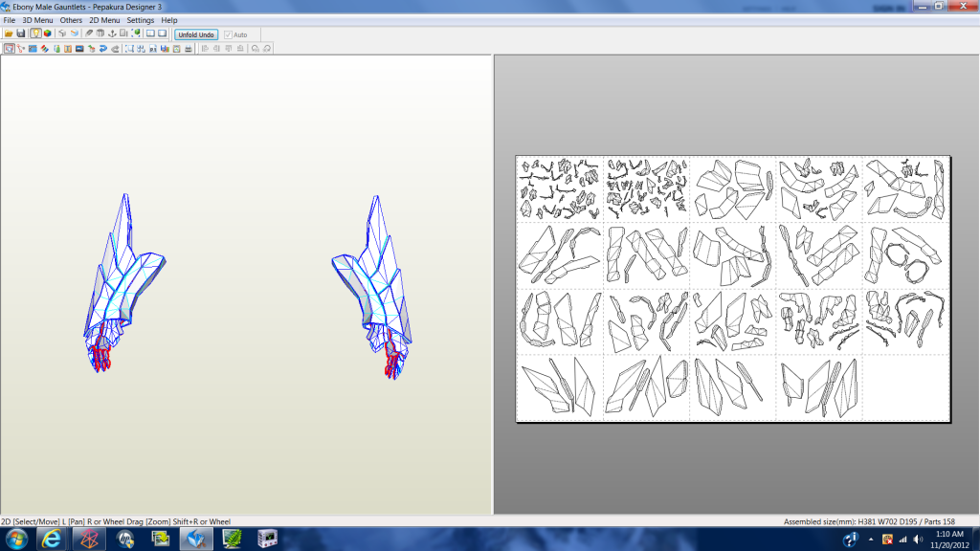
Task: Select the red-green striped edge color tool
Action: [x=45, y=48]
